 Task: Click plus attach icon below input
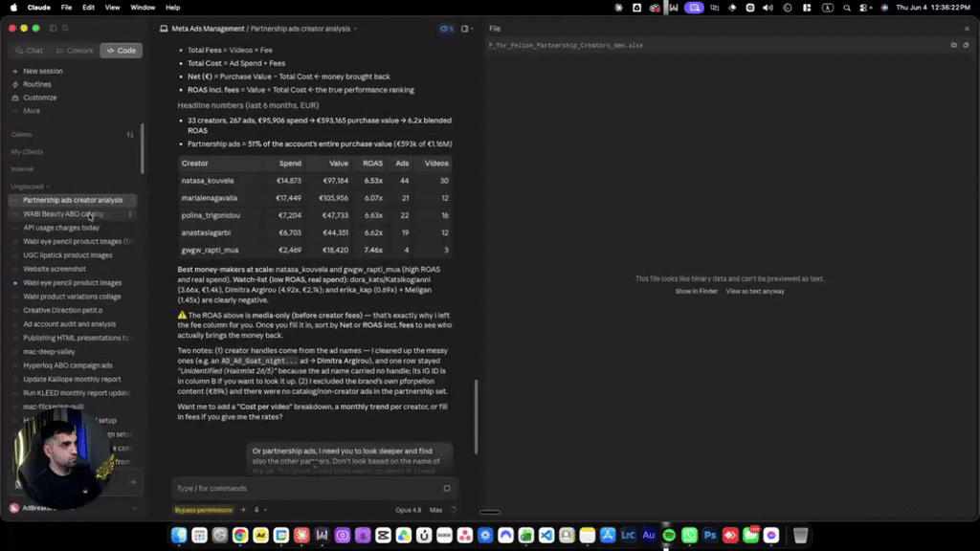click(243, 510)
